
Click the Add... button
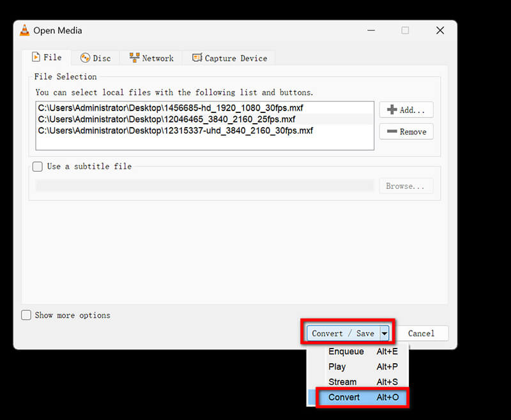tap(406, 110)
